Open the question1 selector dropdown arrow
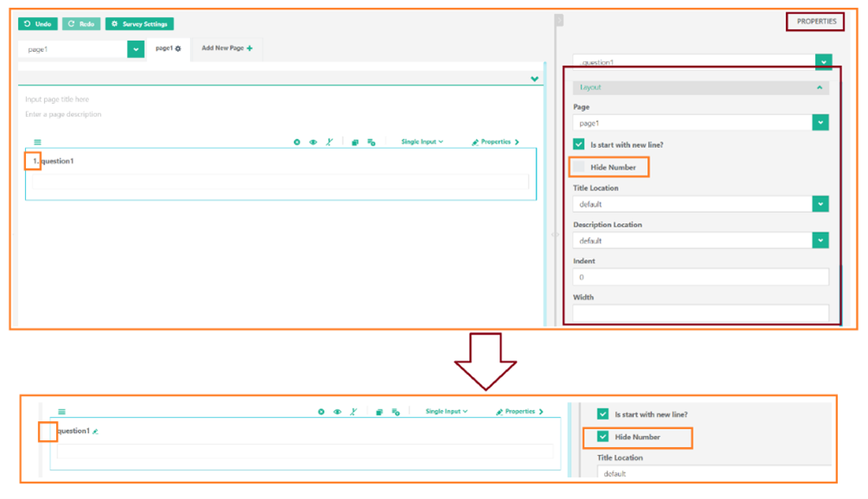The height and width of the screenshot is (499, 868). (823, 62)
